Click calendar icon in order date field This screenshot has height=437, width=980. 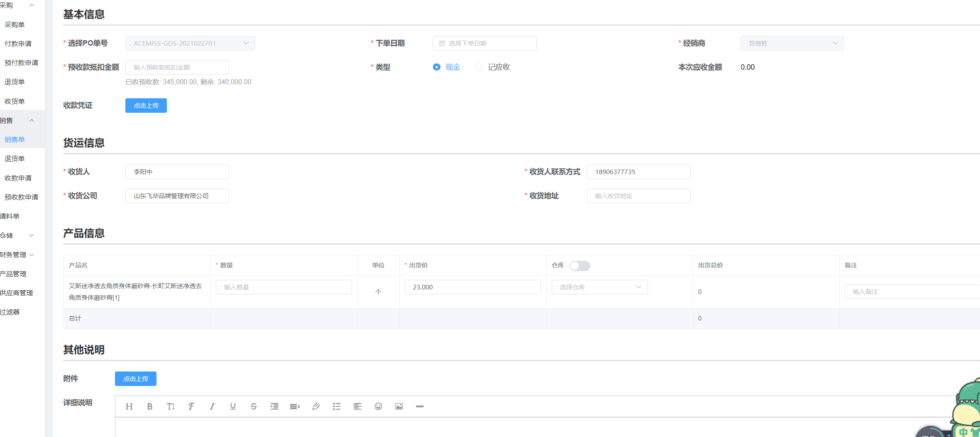[442, 44]
